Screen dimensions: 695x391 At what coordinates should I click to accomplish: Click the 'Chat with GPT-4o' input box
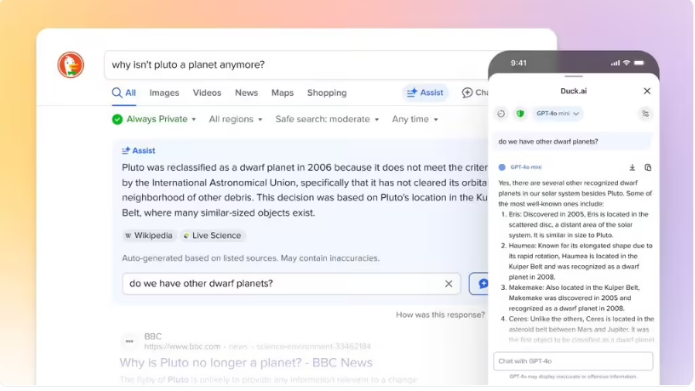coord(573,361)
